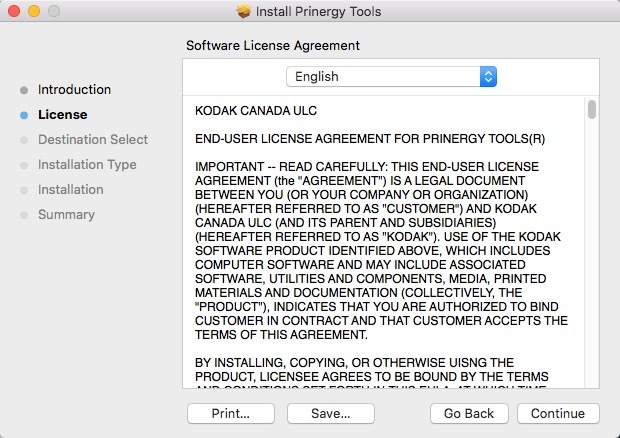Select the Summary step in sidebar
This screenshot has width=620, height=438.
pos(66,215)
